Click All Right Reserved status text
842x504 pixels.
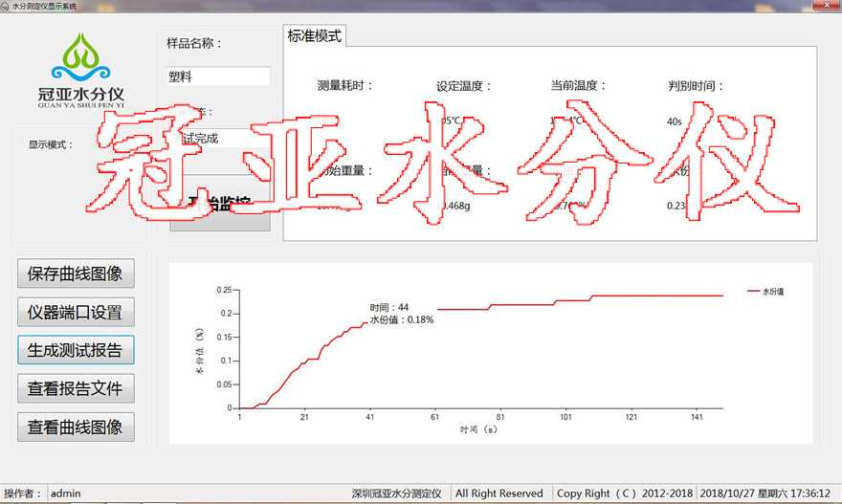[499, 493]
